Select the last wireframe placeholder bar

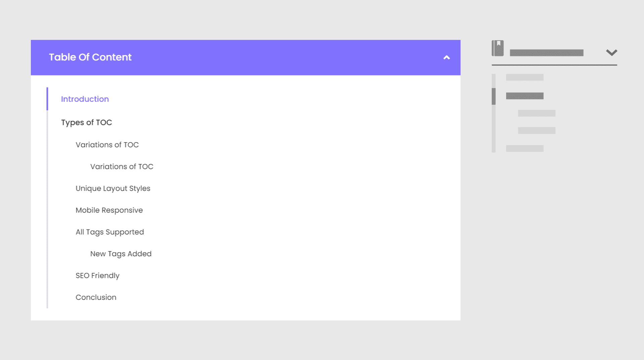pyautogui.click(x=525, y=148)
